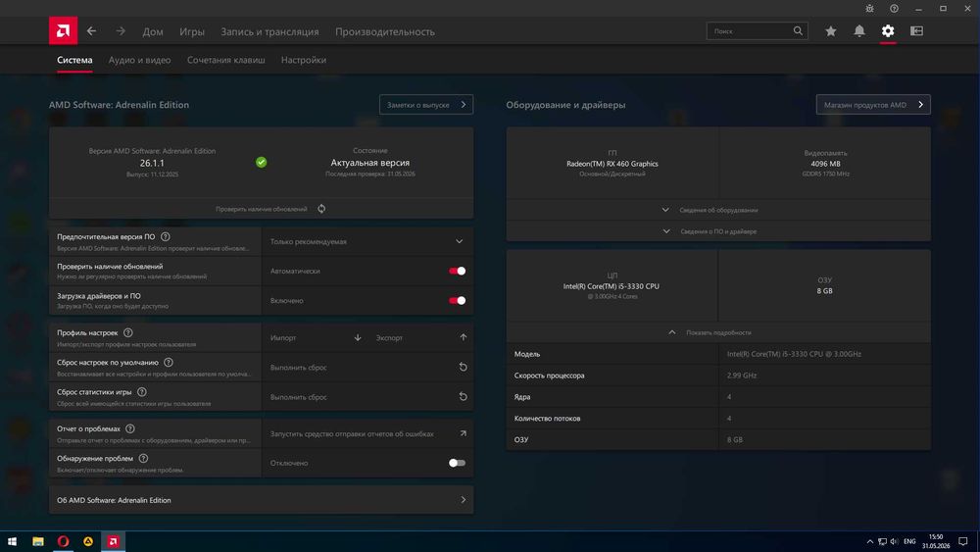Click the AMD Software taskbar icon
This screenshot has height=552, width=980.
click(113, 541)
